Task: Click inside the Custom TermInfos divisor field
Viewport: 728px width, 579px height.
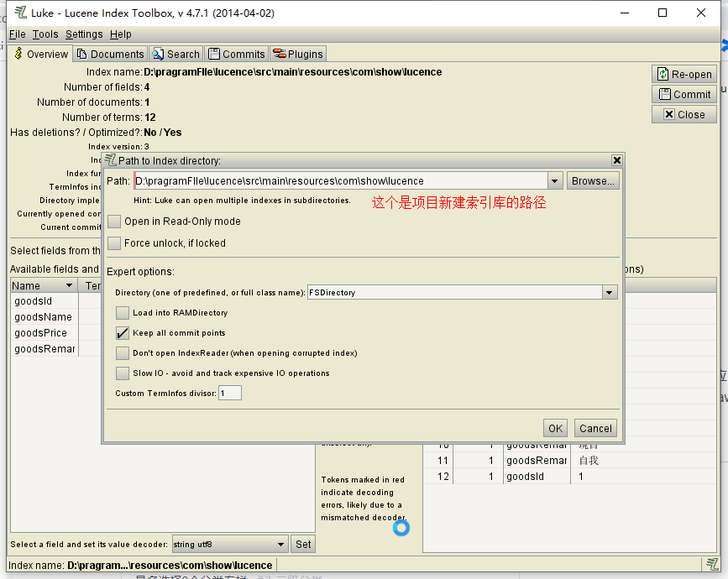Action: (229, 392)
